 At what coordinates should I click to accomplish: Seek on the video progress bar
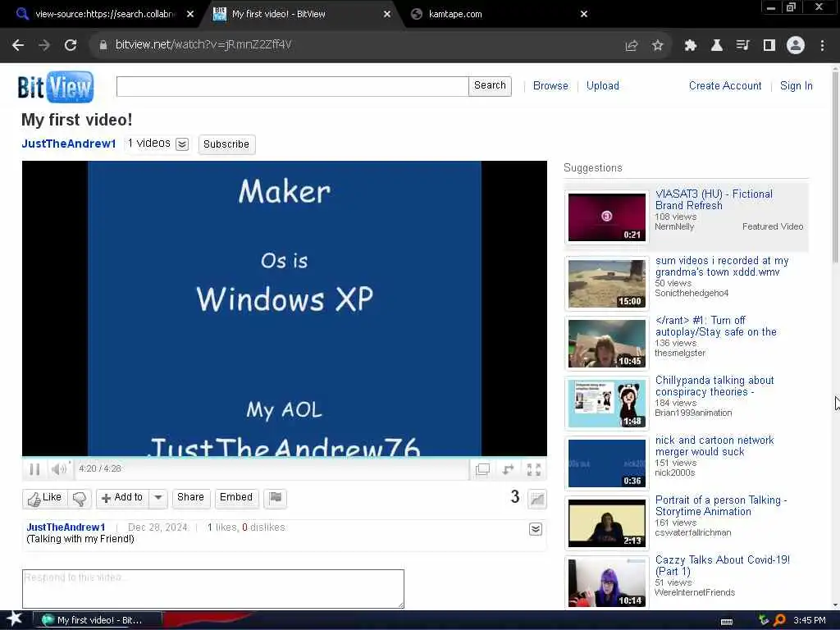[x=284, y=459]
